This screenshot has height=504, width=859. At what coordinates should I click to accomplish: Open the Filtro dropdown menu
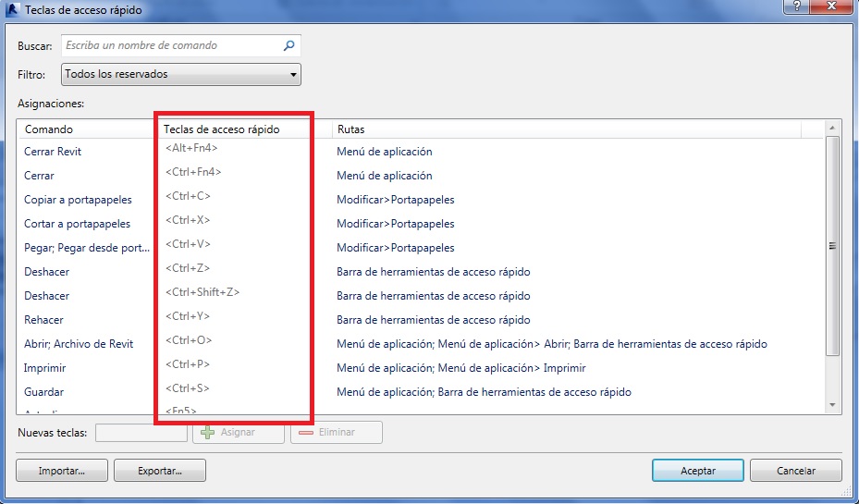(x=181, y=74)
